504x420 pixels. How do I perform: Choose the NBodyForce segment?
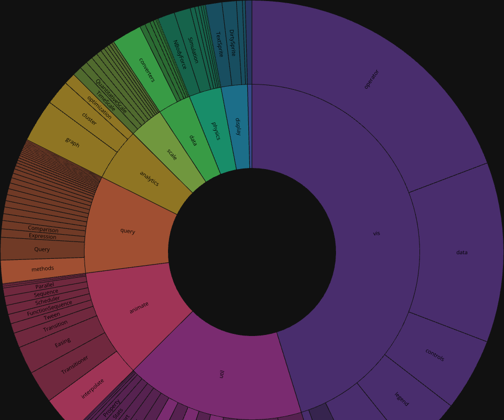(x=180, y=54)
